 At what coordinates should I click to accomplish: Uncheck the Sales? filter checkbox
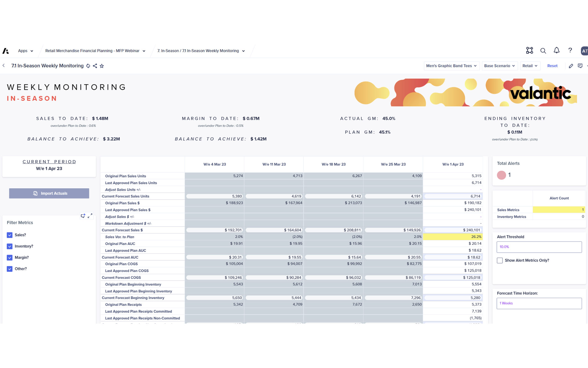click(10, 235)
